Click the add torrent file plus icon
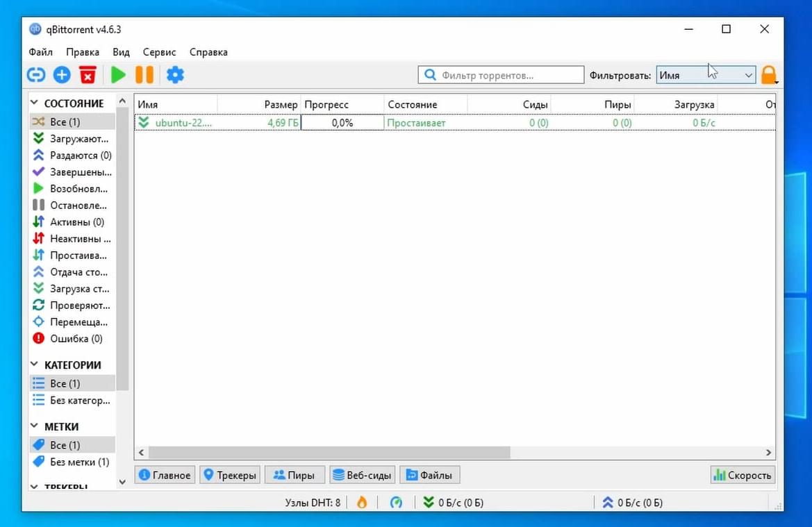812x527 pixels. pyautogui.click(x=62, y=75)
